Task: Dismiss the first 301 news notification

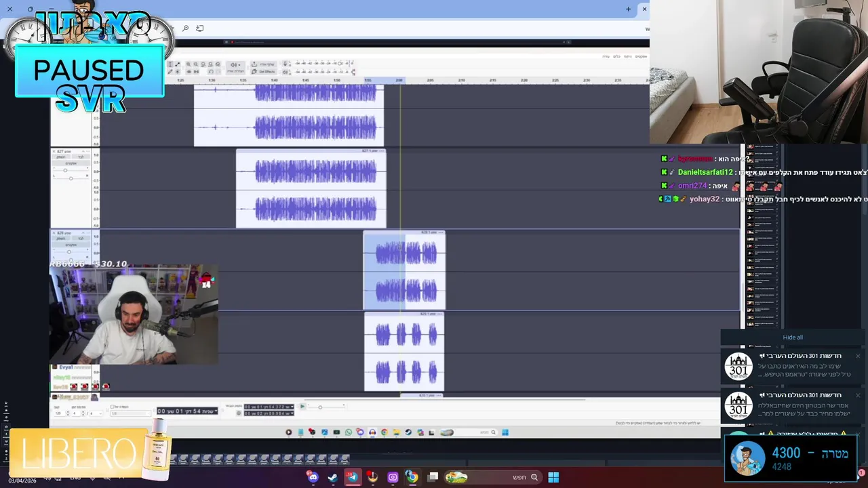Action: pyautogui.click(x=857, y=356)
